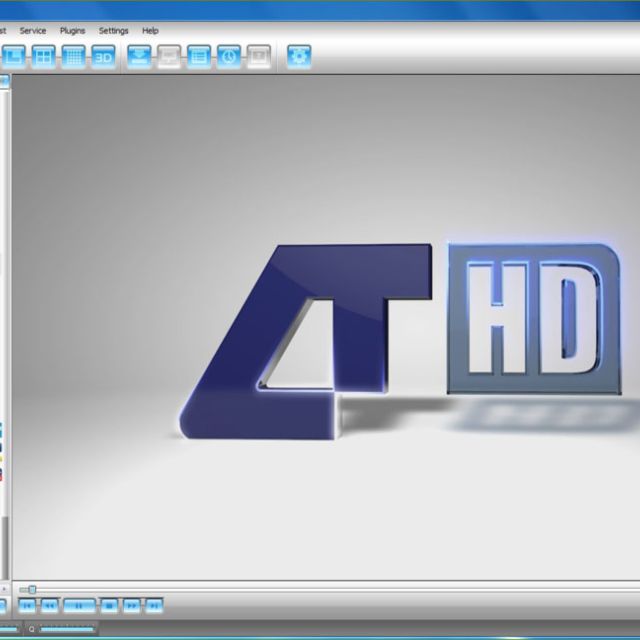Stop the video playback
Screen dimensions: 640x640
pos(109,606)
